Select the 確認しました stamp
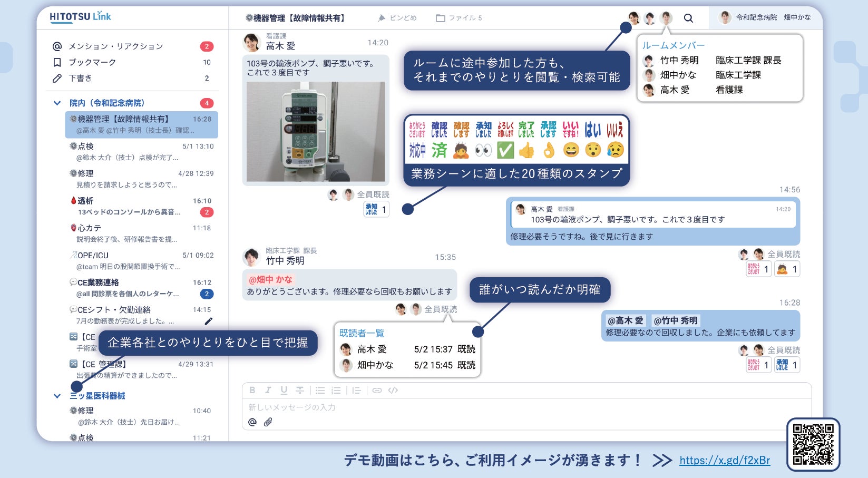The image size is (868, 478). [x=439, y=130]
